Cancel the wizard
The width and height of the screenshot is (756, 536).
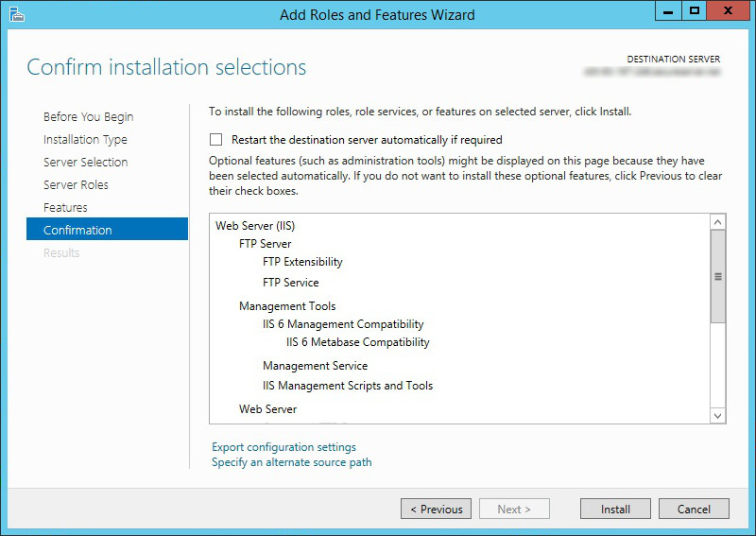coord(694,509)
